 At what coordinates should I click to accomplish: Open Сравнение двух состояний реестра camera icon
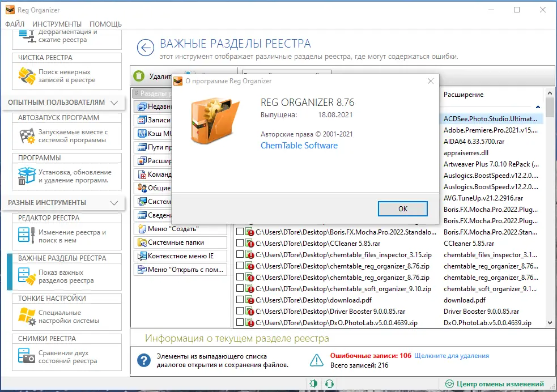click(x=27, y=356)
